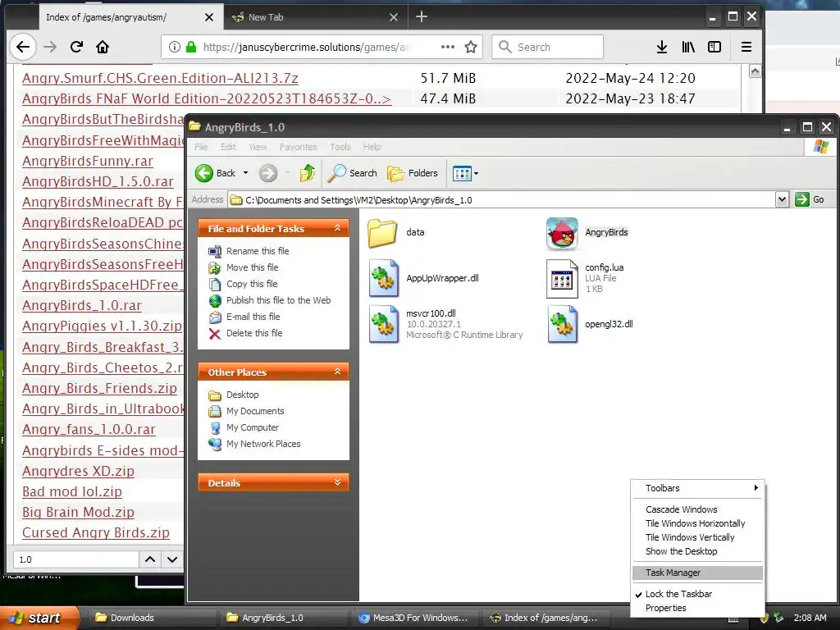Go back in the Firefox browser
This screenshot has width=840, height=630.
[22, 47]
